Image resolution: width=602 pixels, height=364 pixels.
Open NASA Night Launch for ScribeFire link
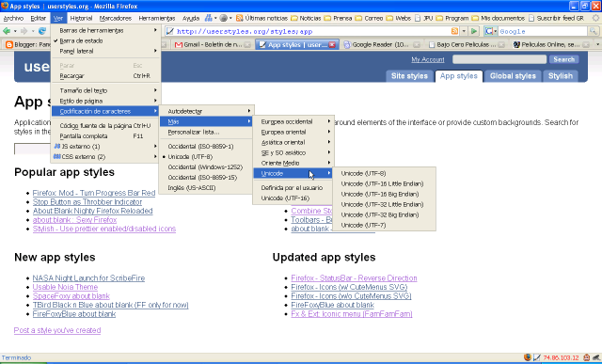(x=88, y=278)
